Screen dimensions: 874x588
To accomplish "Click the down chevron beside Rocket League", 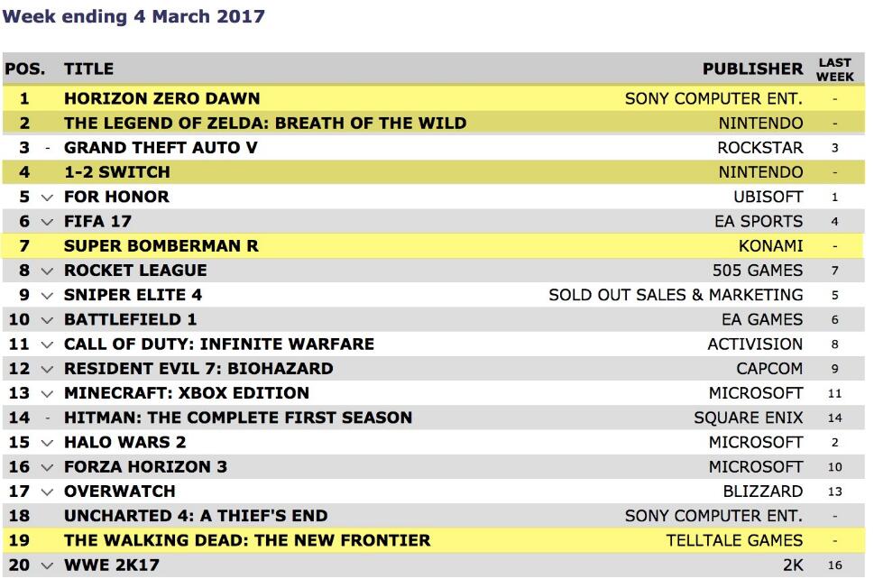I will click(47, 271).
